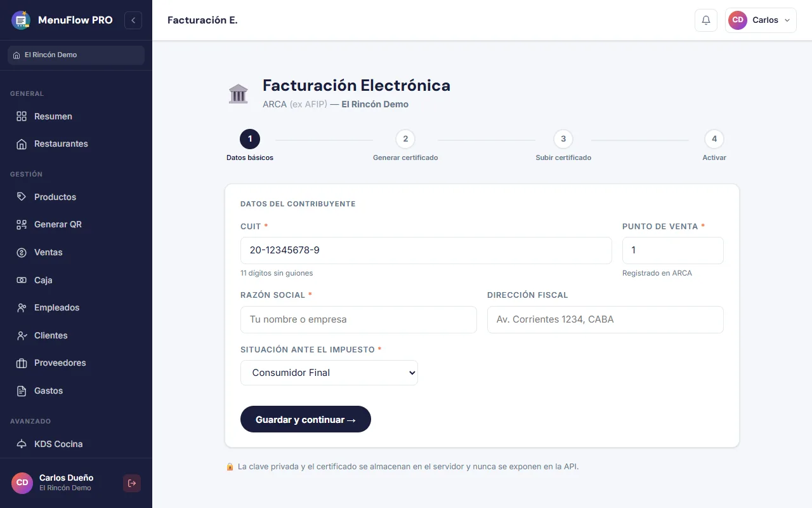Open the Carlos user menu dropdown
The image size is (812, 508).
pyautogui.click(x=761, y=20)
